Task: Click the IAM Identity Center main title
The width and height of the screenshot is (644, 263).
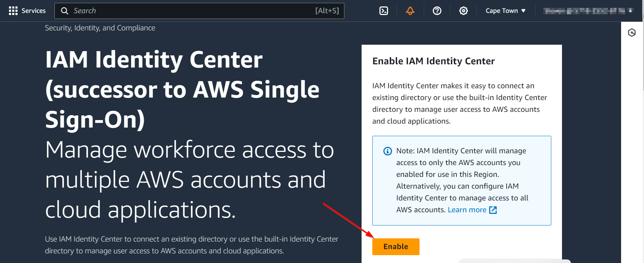Action: coord(182,89)
